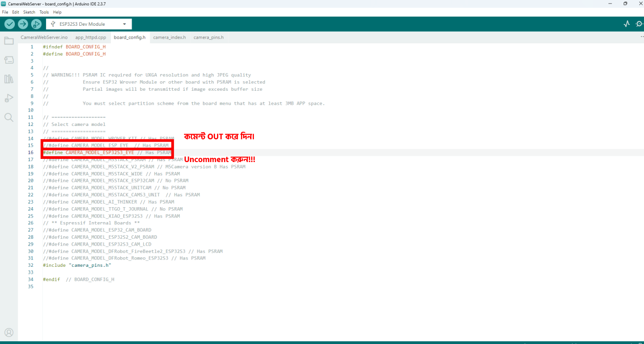Click the Upload arrow button
Image resolution: width=644 pixels, height=344 pixels.
(x=23, y=24)
